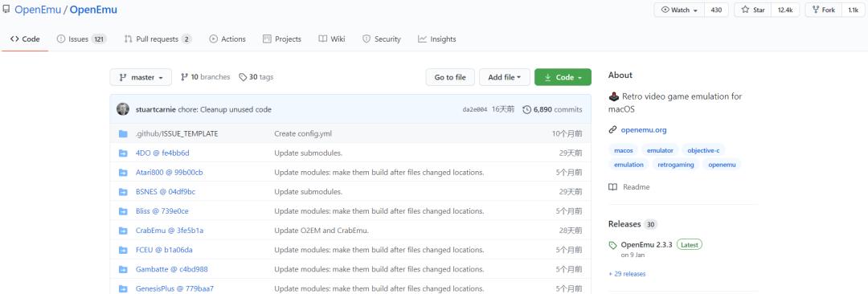Viewport: 868px width, 294px height.
Task: Click the Go to file button
Action: pyautogui.click(x=450, y=77)
